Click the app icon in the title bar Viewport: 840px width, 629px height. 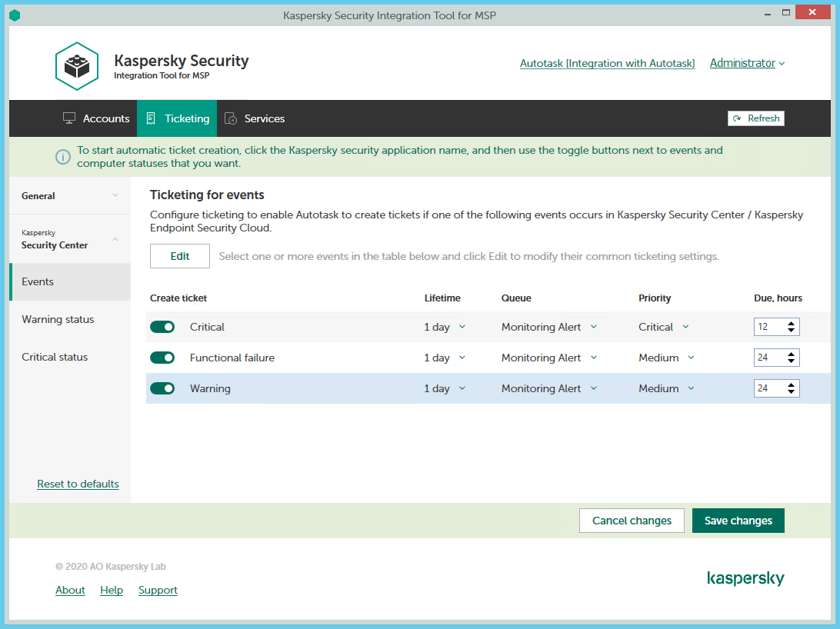click(15, 15)
